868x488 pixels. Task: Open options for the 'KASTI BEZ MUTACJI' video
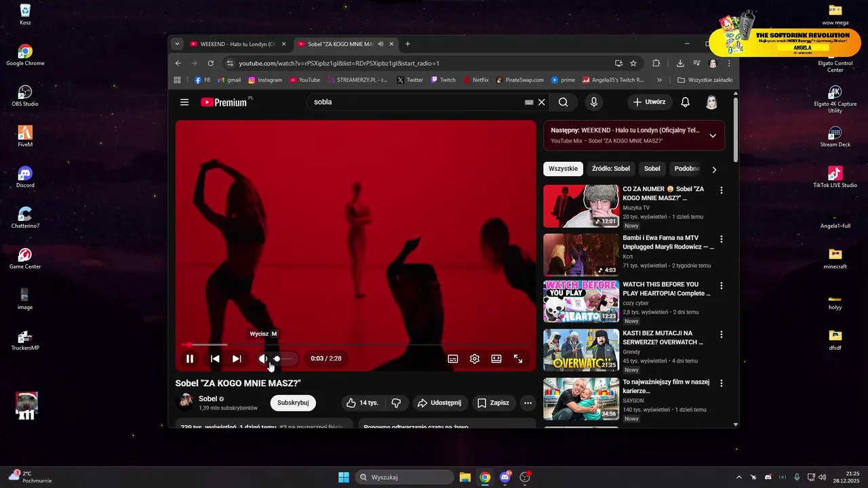[x=722, y=335]
